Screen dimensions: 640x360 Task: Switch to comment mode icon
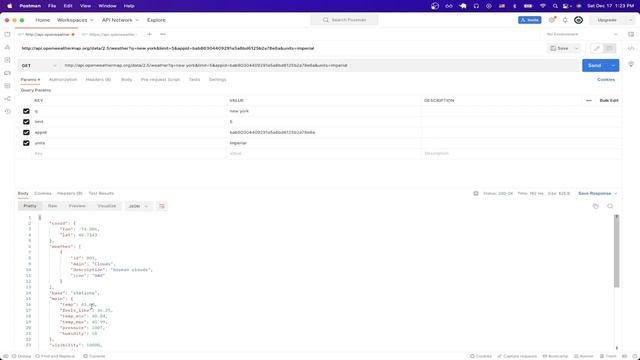click(610, 49)
